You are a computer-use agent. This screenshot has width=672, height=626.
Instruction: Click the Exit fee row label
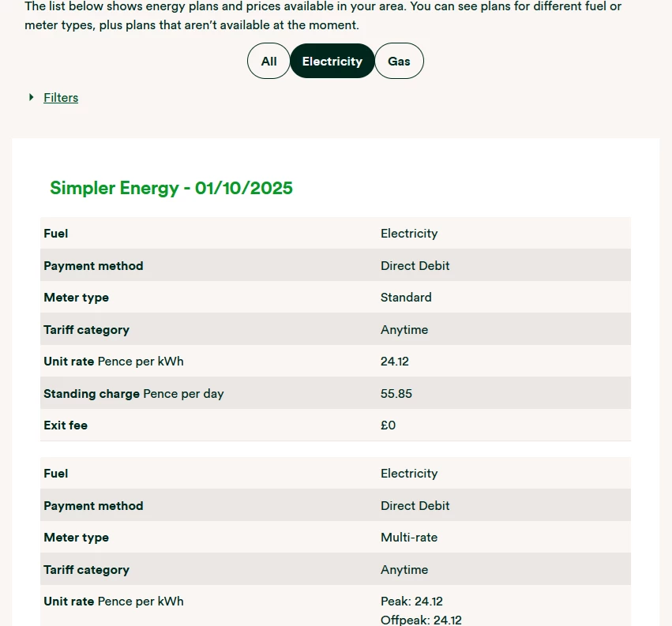coord(66,425)
